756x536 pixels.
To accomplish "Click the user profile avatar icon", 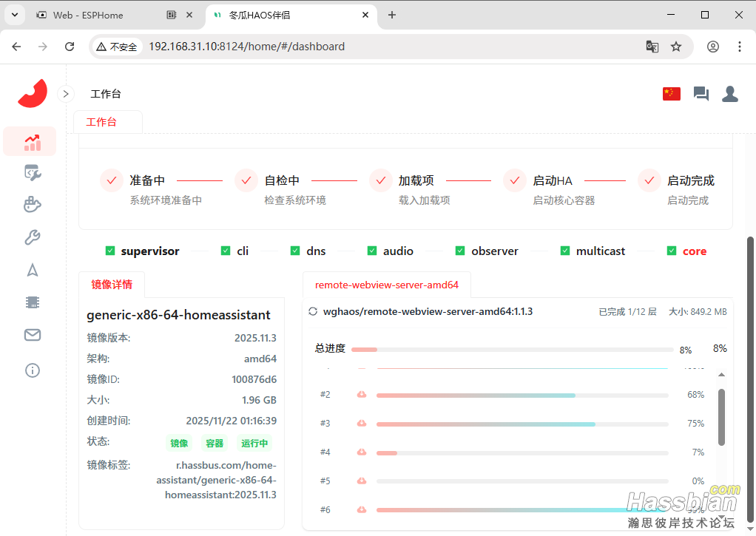I will tap(729, 94).
